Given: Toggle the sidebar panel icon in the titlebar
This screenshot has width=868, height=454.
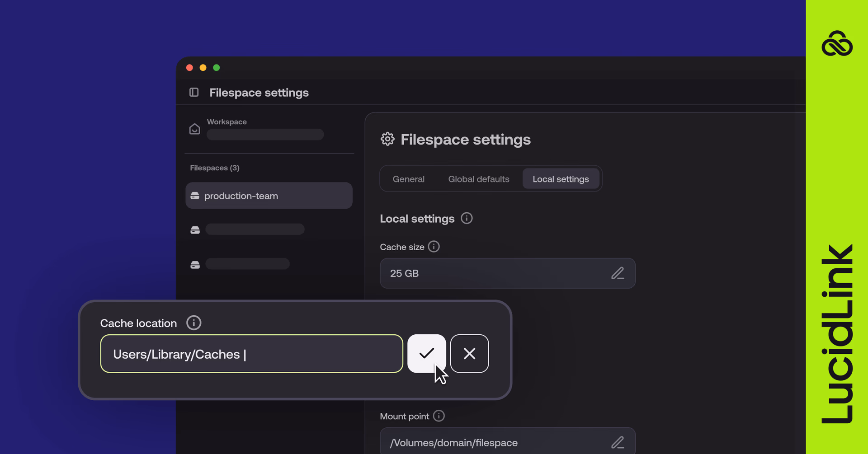Looking at the screenshot, I should (x=193, y=92).
